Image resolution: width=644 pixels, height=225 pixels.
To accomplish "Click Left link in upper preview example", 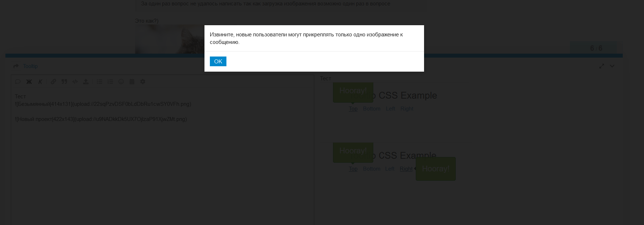I will [x=390, y=109].
